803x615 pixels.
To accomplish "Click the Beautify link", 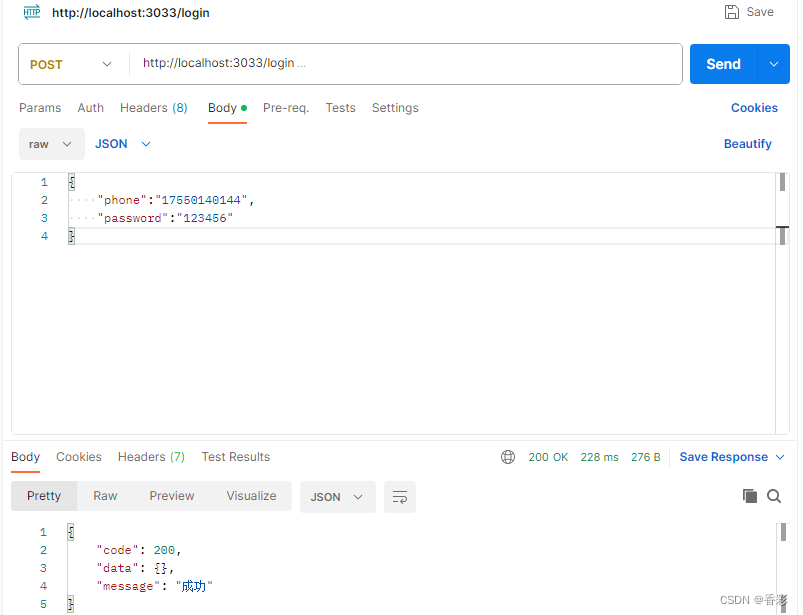I will pos(748,144).
